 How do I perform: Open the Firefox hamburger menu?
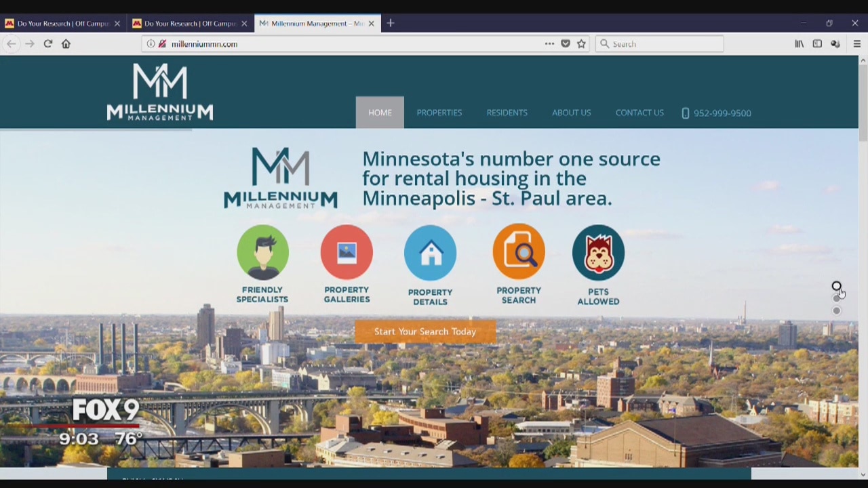click(856, 43)
